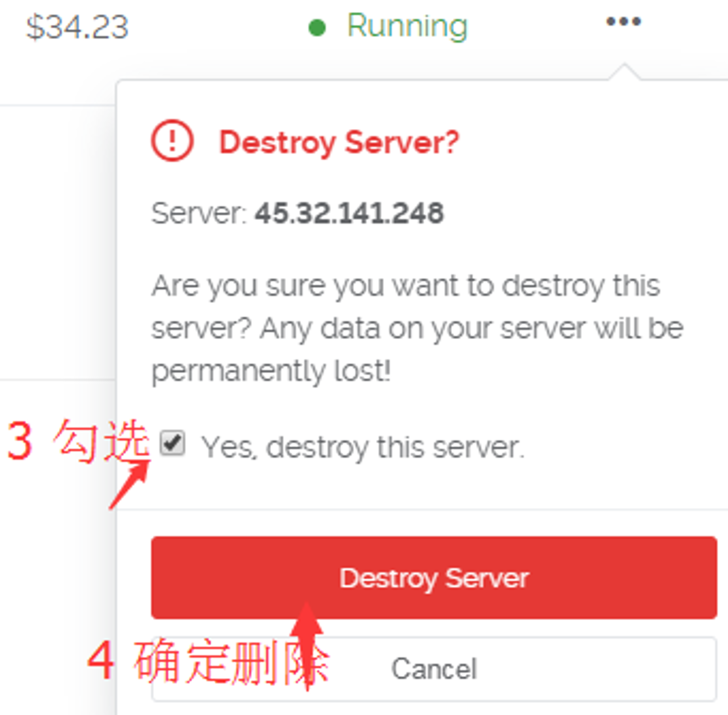Click the red arrow pointing at the checkbox
This screenshot has height=715, width=728.
click(x=130, y=484)
